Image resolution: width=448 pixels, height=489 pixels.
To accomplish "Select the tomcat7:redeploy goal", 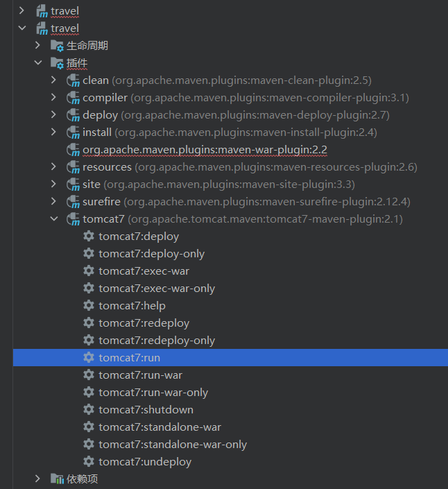I will tap(144, 323).
